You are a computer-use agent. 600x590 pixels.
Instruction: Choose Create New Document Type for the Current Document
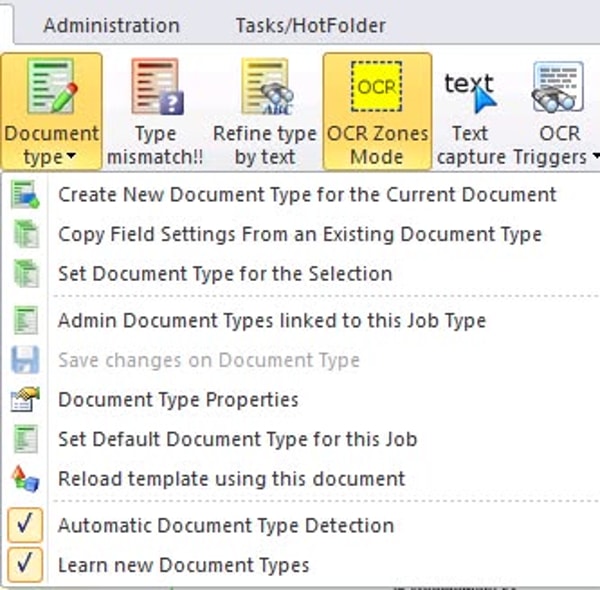[307, 194]
